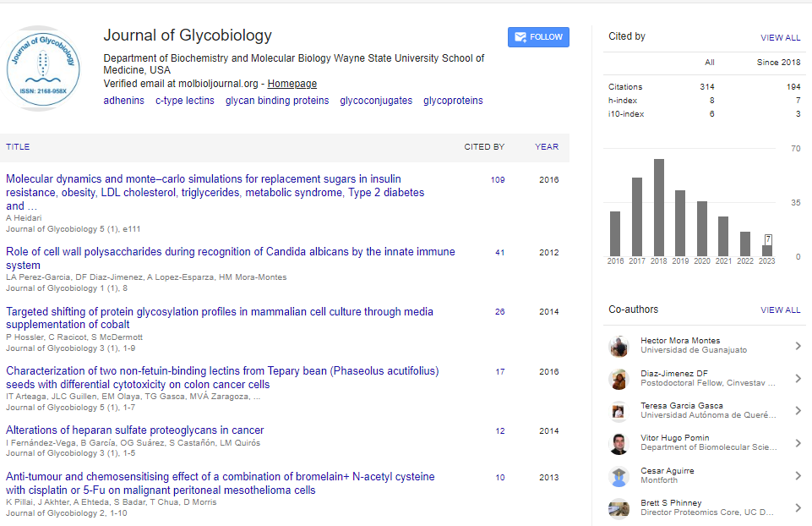The image size is (812, 526).
Task: Open the Homepage link
Action: tap(292, 84)
